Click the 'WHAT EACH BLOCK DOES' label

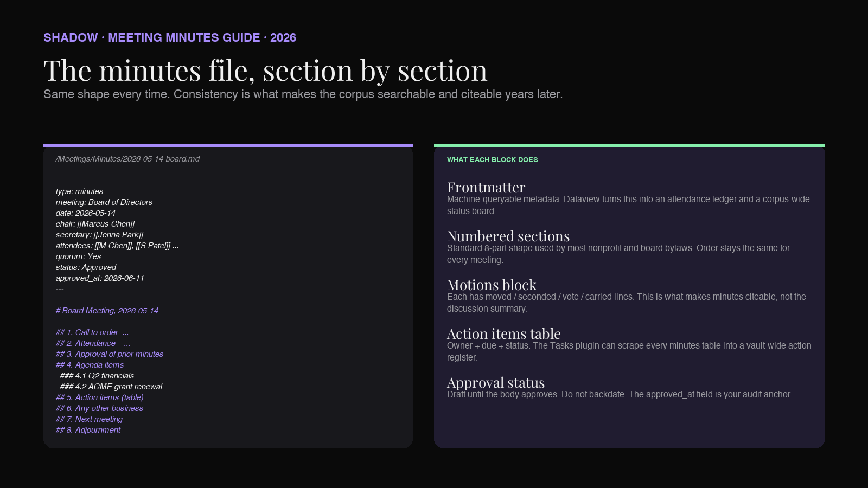coord(493,160)
